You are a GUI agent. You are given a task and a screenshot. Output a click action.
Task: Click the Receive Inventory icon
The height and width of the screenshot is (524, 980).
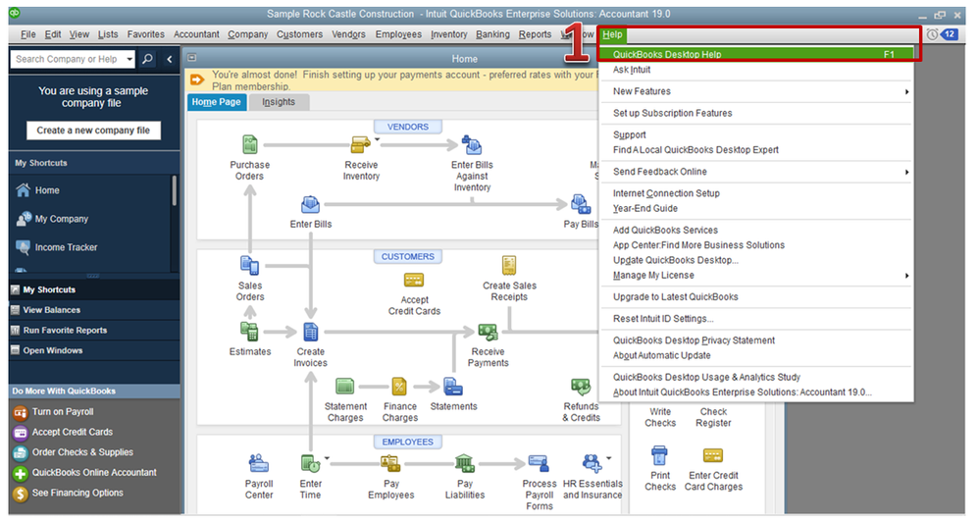tap(360, 145)
